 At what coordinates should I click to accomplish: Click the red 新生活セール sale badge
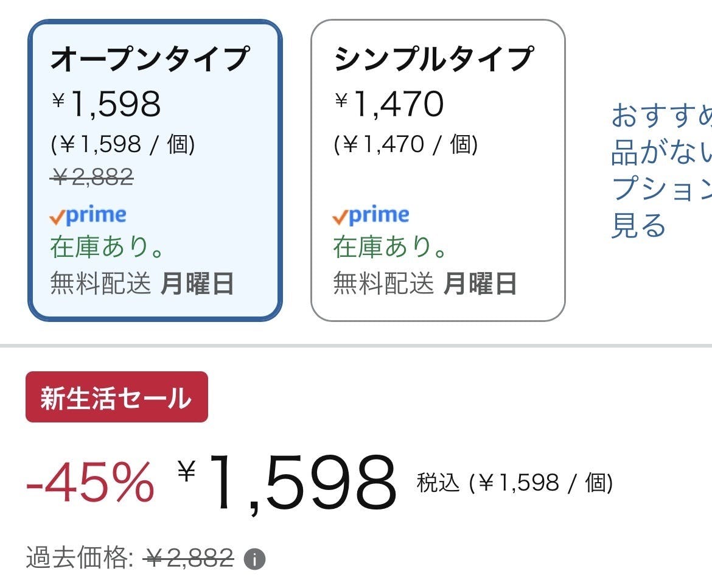click(117, 397)
